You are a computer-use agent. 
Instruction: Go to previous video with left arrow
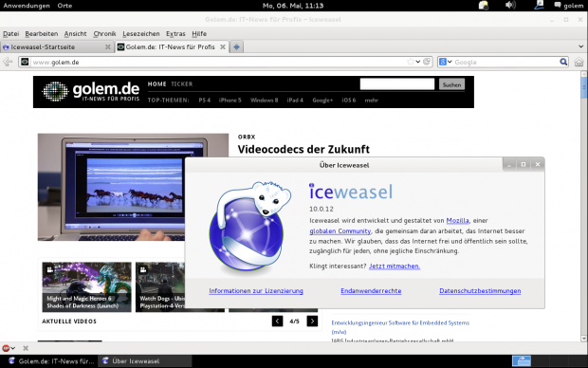[278, 322]
